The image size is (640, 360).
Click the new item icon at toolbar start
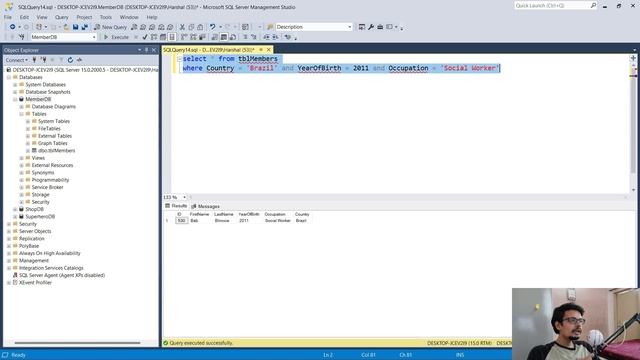click(39, 27)
